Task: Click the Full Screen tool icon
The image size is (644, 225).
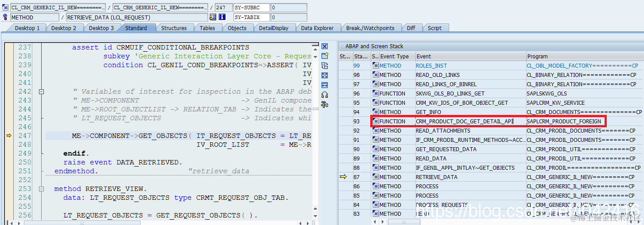Action: tap(325, 75)
